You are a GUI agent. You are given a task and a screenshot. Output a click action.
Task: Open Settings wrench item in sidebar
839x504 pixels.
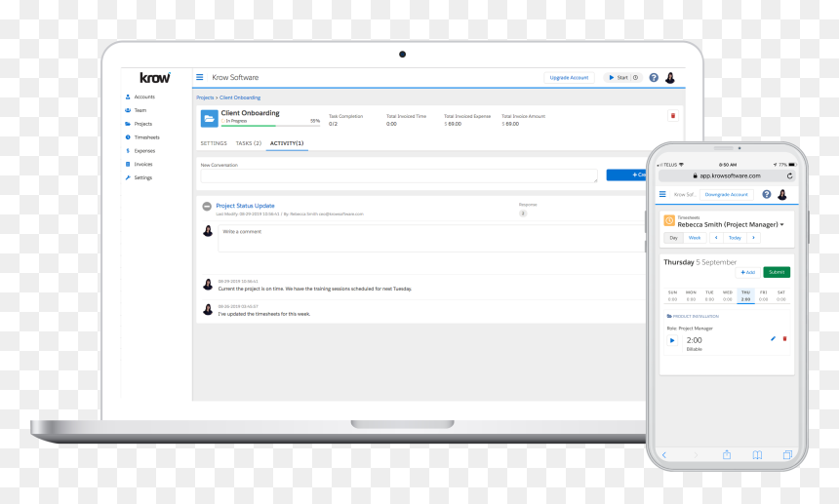[140, 177]
